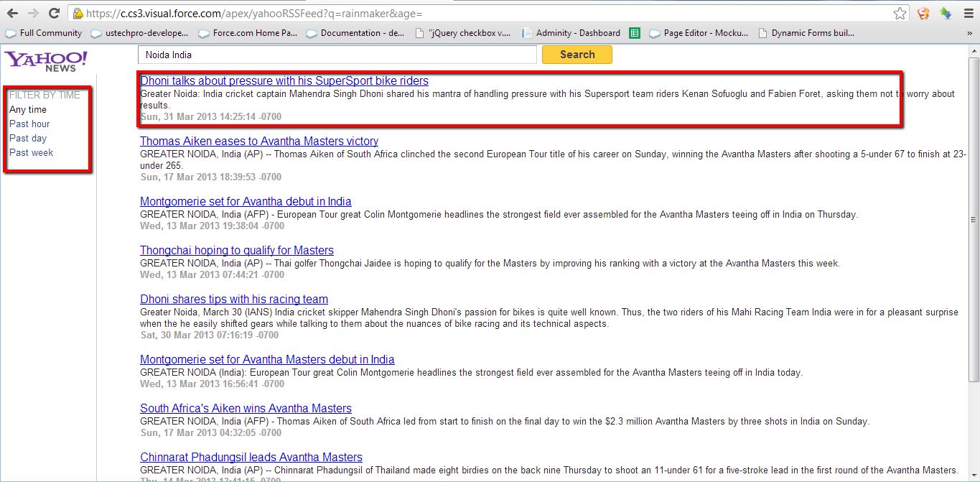Open the Full Community bookmark

point(44,33)
